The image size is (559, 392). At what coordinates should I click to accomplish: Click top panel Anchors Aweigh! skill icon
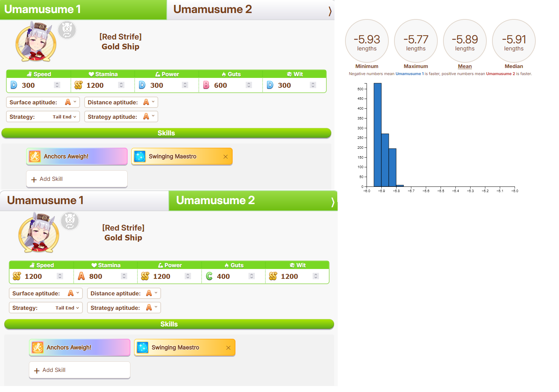[x=35, y=156]
